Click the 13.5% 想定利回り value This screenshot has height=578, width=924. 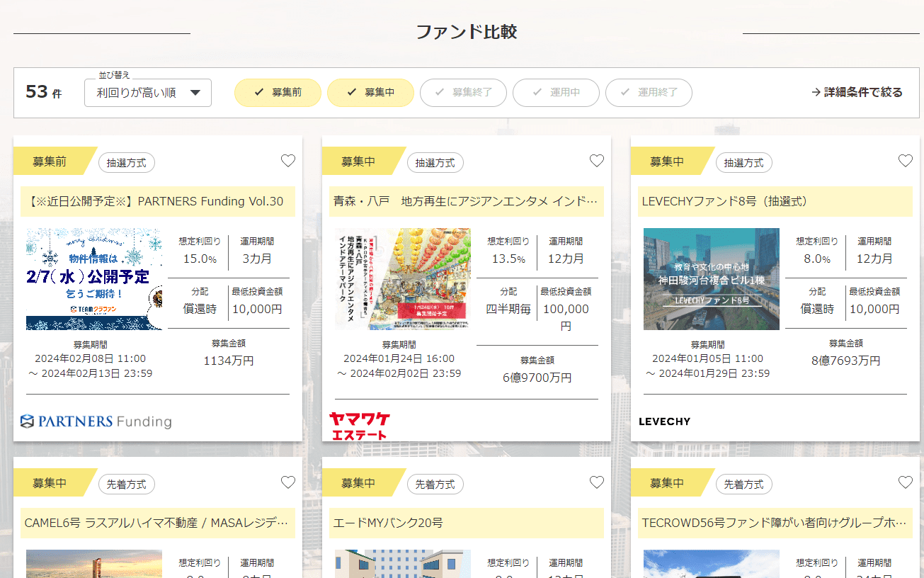click(508, 259)
